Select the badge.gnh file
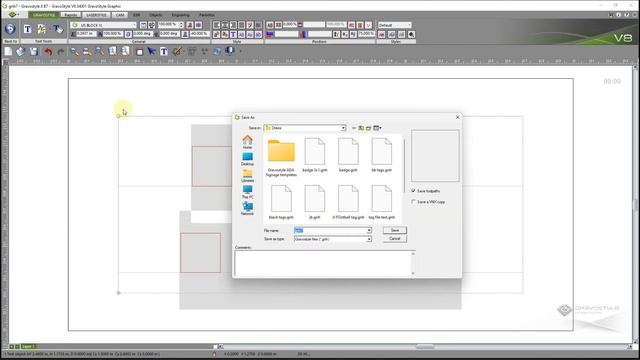 click(348, 155)
